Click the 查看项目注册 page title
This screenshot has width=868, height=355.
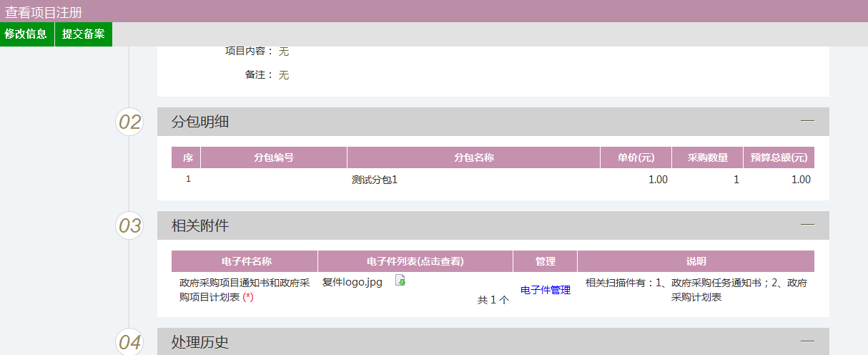coord(44,11)
